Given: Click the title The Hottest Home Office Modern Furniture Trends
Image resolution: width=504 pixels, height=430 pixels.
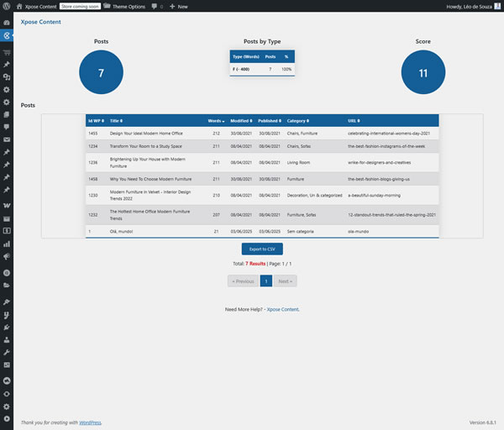Looking at the screenshot, I should click(x=150, y=215).
